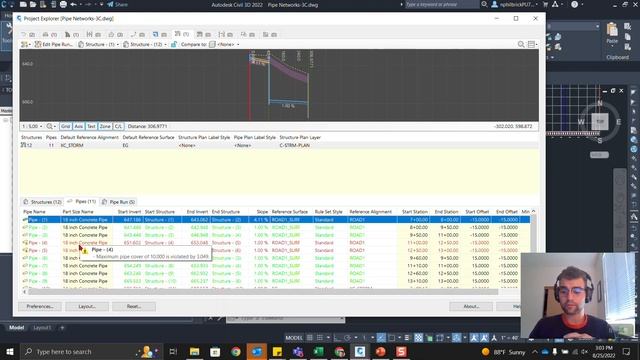This screenshot has width=640, height=360.
Task: Click the Share button in Civil 3D title bar
Action: [x=118, y=4]
